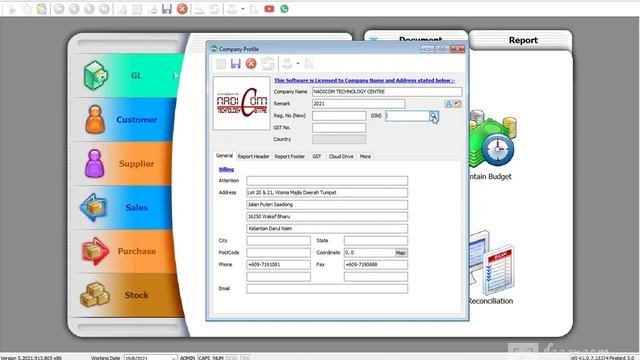
Task: Click the Refresh icon in Company Profile toolbar
Action: click(x=267, y=63)
